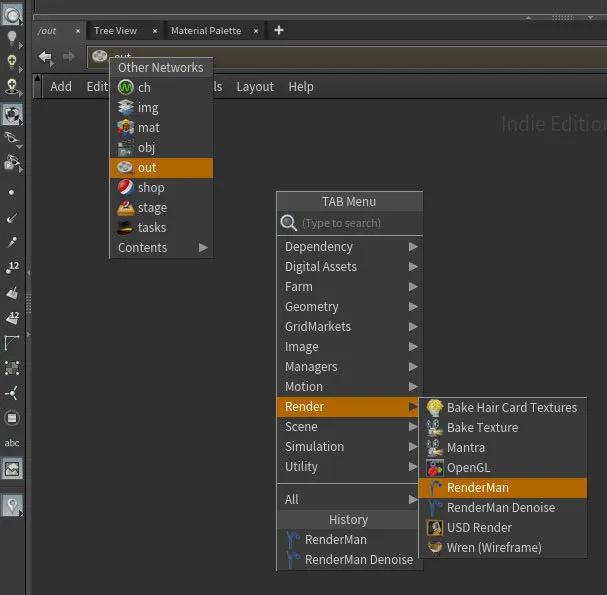Screen dimensions: 607x595
Task: Expand the All category
Action: click(348, 499)
